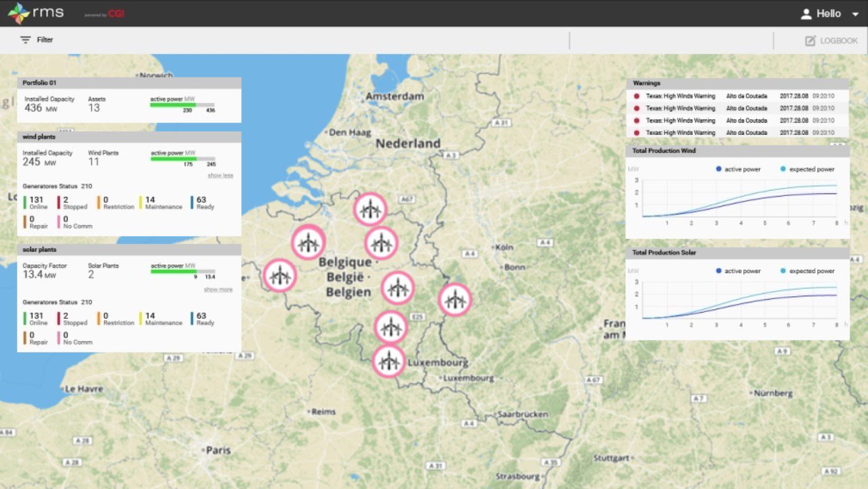
Task: Open the LOGBOOK
Action: [831, 41]
